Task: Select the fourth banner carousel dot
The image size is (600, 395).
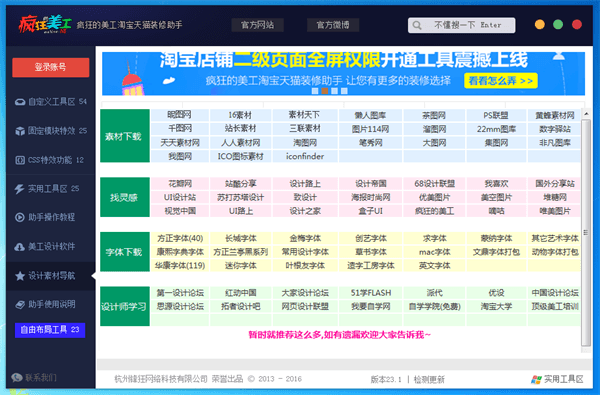Action: [344, 91]
